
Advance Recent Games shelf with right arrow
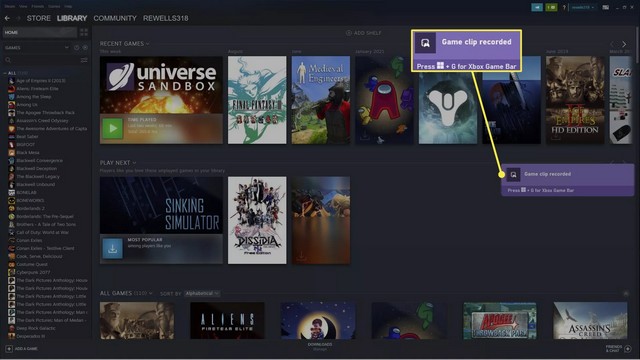[624, 44]
